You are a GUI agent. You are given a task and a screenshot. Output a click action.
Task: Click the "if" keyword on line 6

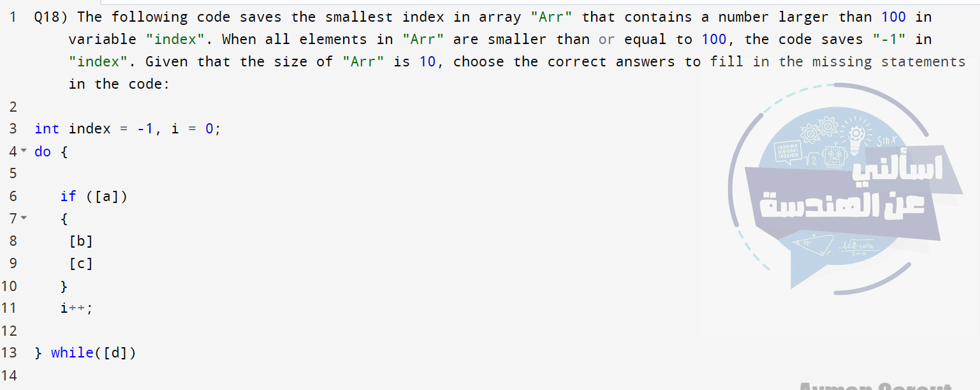[x=68, y=196]
